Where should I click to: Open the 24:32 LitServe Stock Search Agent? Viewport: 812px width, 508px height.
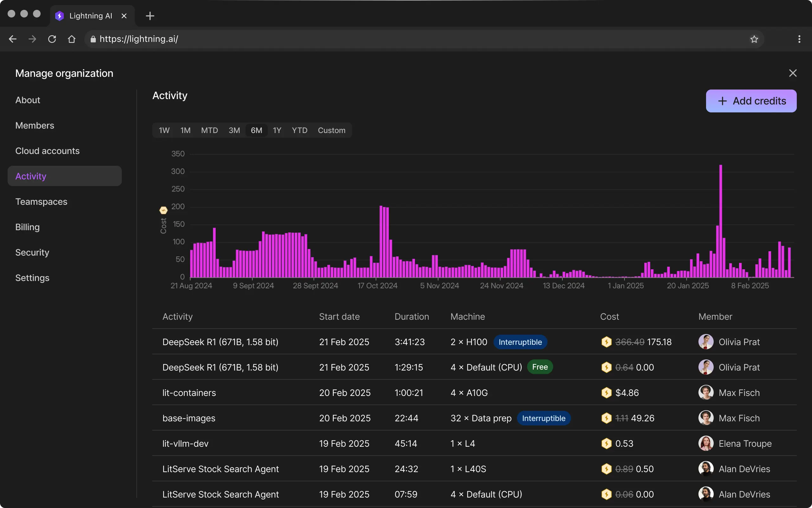(220, 469)
